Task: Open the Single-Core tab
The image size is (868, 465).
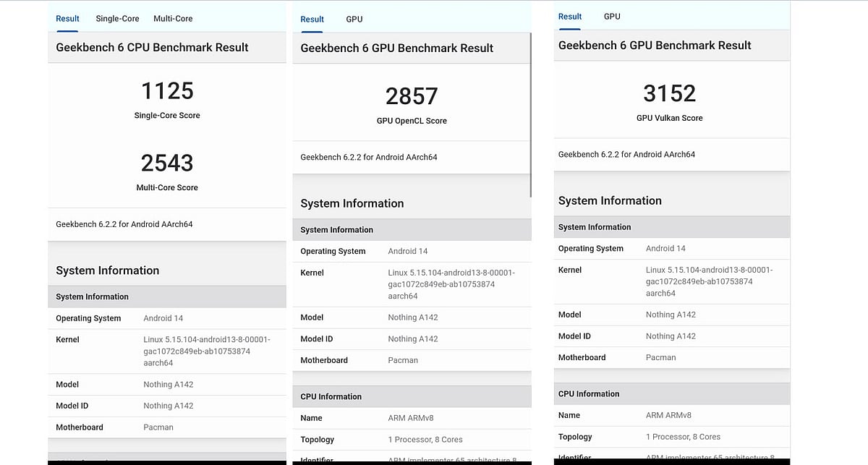Action: [x=117, y=19]
